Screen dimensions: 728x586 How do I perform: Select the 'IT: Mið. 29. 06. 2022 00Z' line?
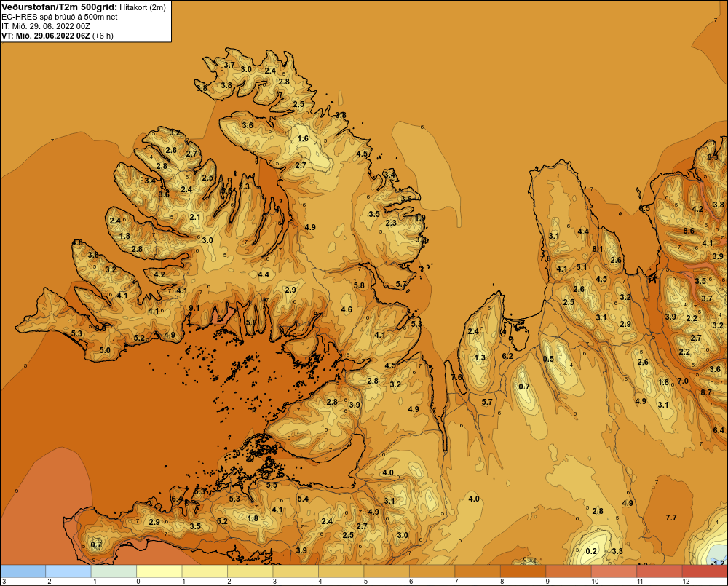point(46,26)
